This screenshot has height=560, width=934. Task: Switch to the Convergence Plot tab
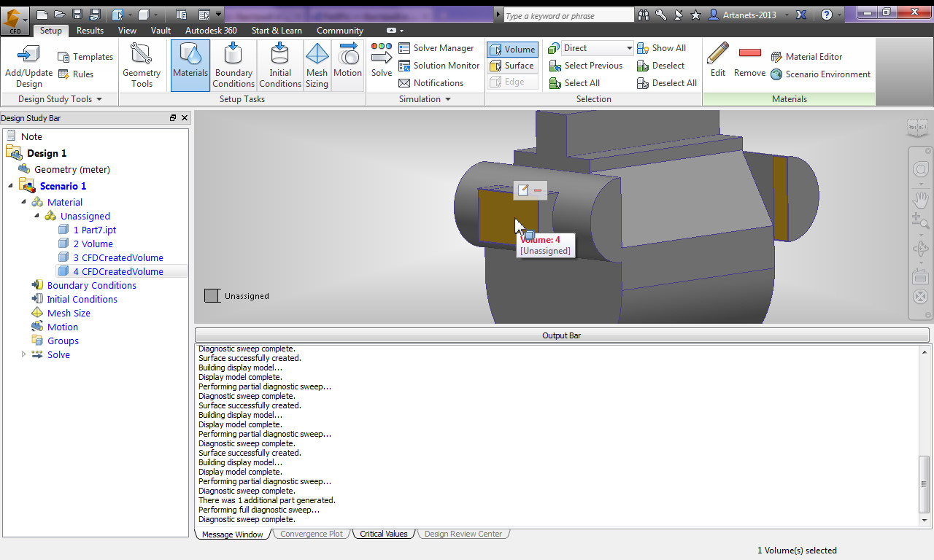click(x=311, y=534)
